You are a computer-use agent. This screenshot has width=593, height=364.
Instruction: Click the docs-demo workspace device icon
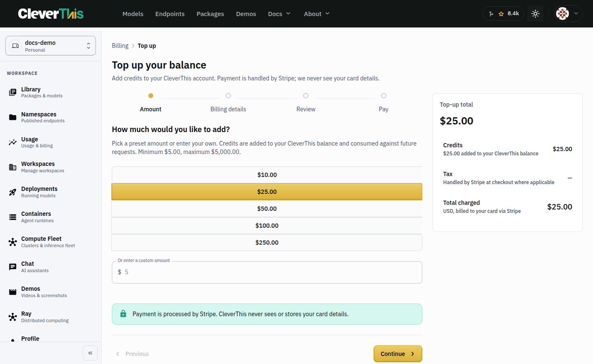[x=15, y=46]
